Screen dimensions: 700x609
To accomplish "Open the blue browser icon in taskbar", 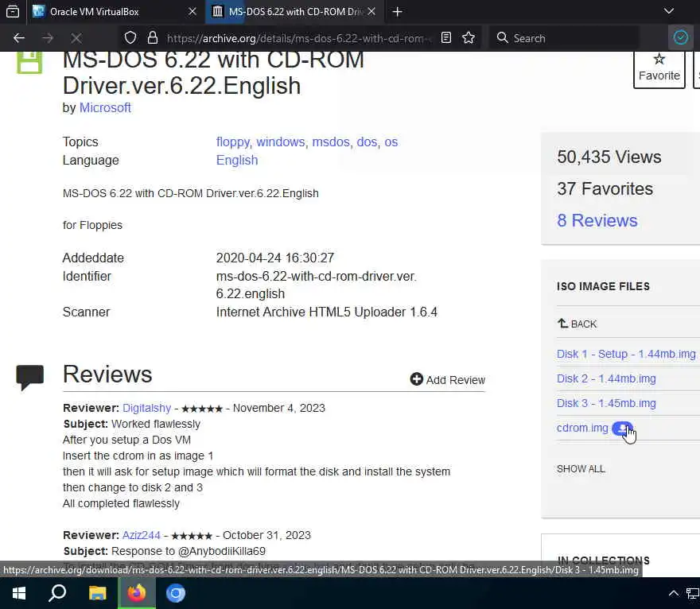I will coord(176,593).
